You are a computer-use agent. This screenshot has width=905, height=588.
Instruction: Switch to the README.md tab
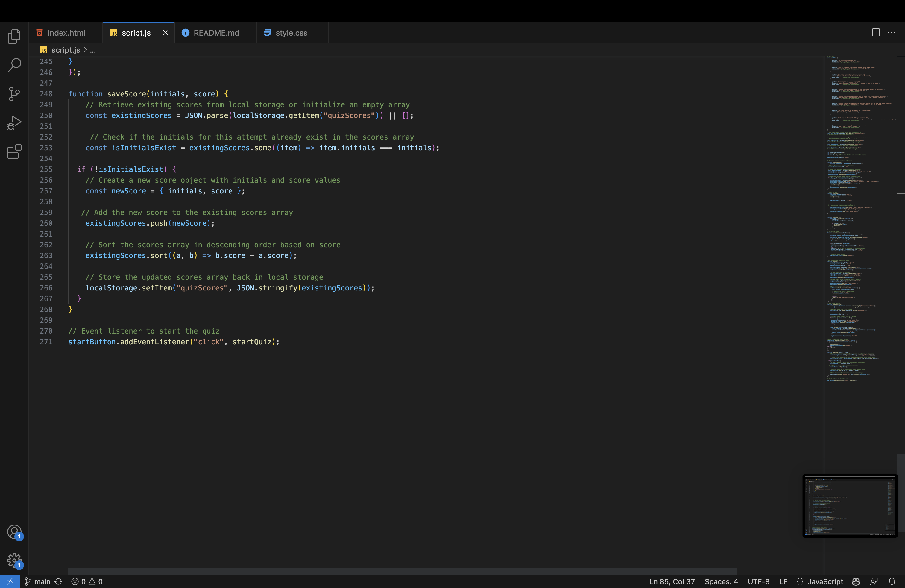pos(215,33)
